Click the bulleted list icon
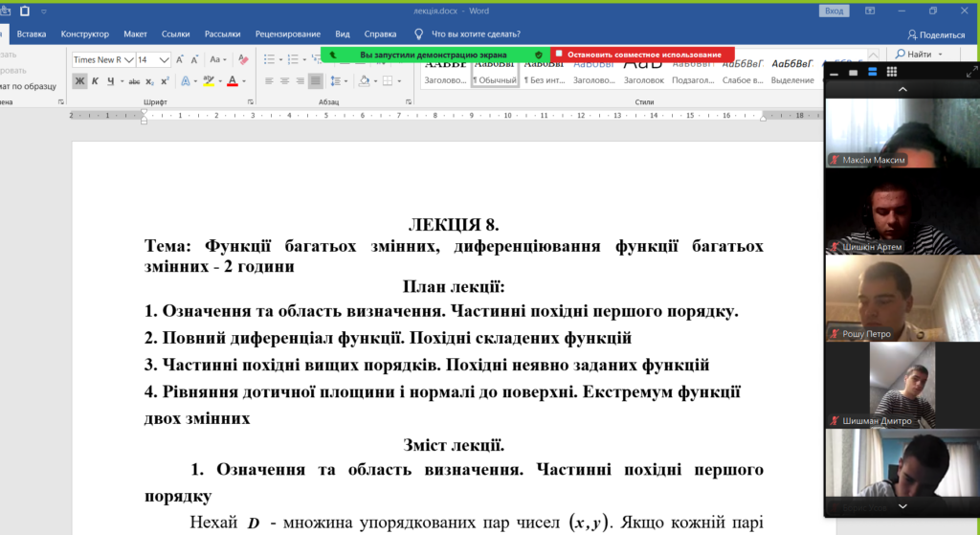 [269, 60]
